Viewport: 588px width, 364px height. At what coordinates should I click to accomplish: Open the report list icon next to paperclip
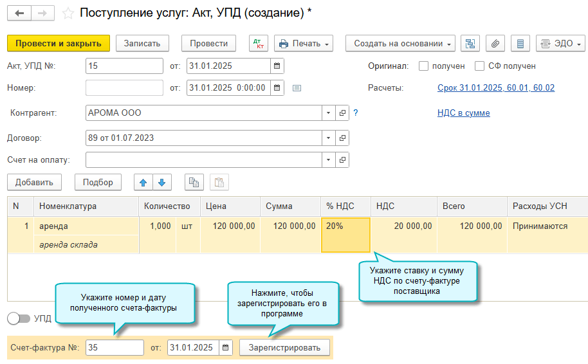tap(520, 44)
